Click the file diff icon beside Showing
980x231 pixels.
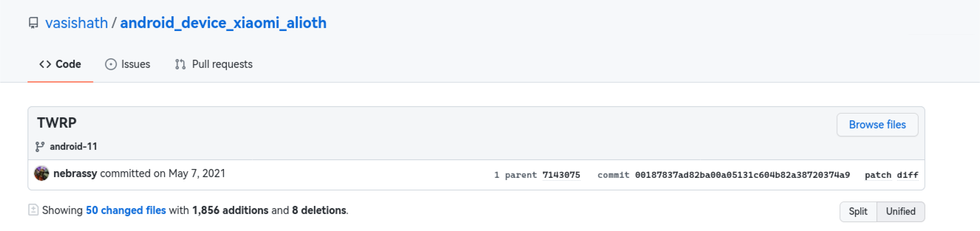point(34,210)
